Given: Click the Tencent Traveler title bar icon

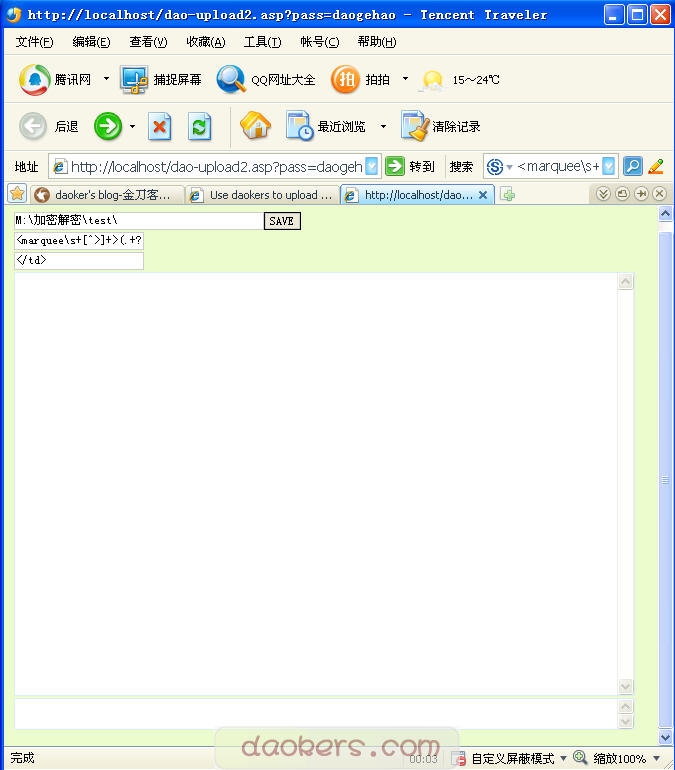Looking at the screenshot, I should (14, 15).
